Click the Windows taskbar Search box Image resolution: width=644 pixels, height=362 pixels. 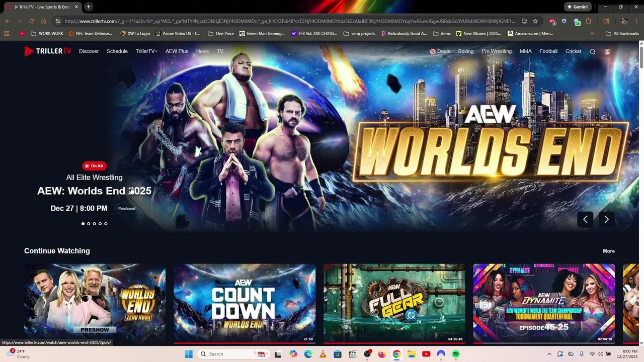[x=233, y=354]
